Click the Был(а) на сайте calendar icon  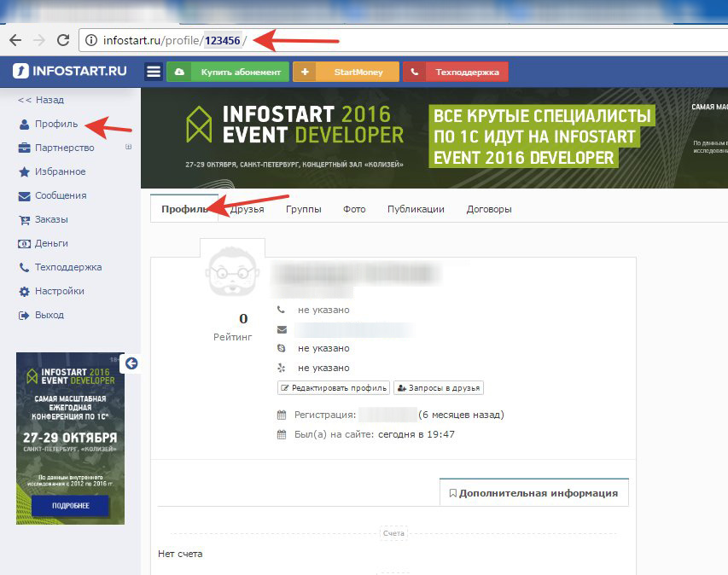(282, 435)
